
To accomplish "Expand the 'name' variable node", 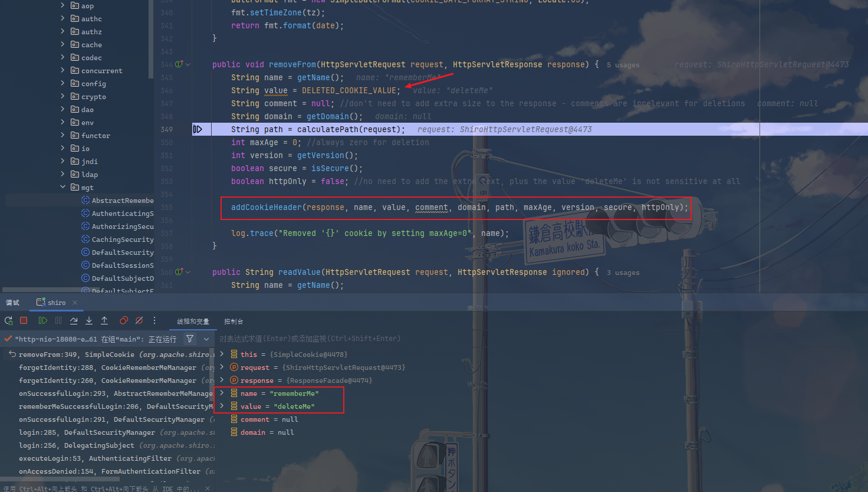I will point(222,393).
